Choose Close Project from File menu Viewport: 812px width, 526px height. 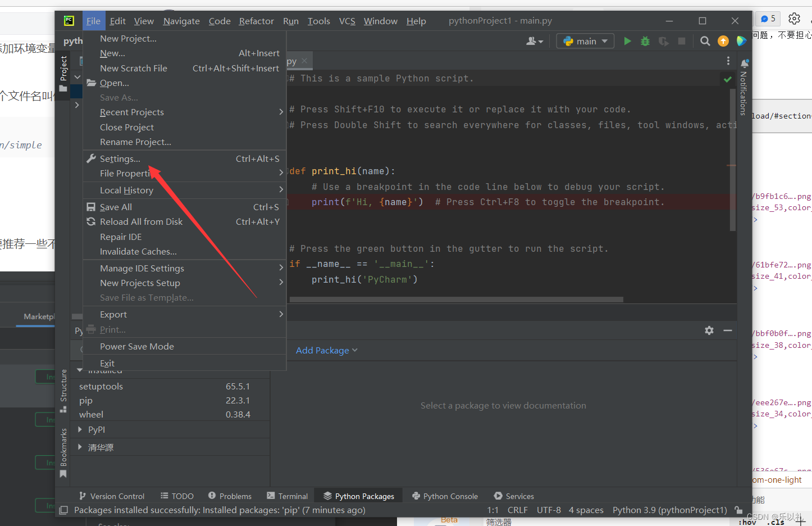pos(185,127)
